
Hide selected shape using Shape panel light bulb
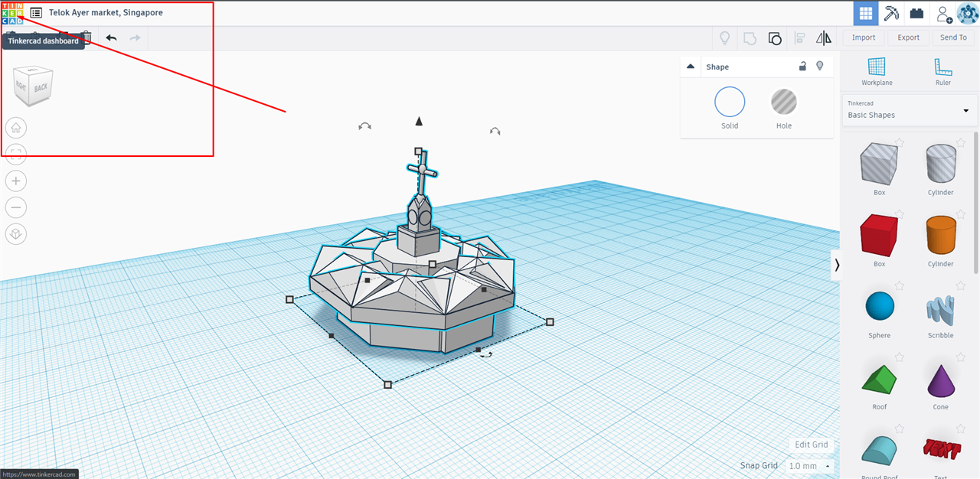pos(819,67)
